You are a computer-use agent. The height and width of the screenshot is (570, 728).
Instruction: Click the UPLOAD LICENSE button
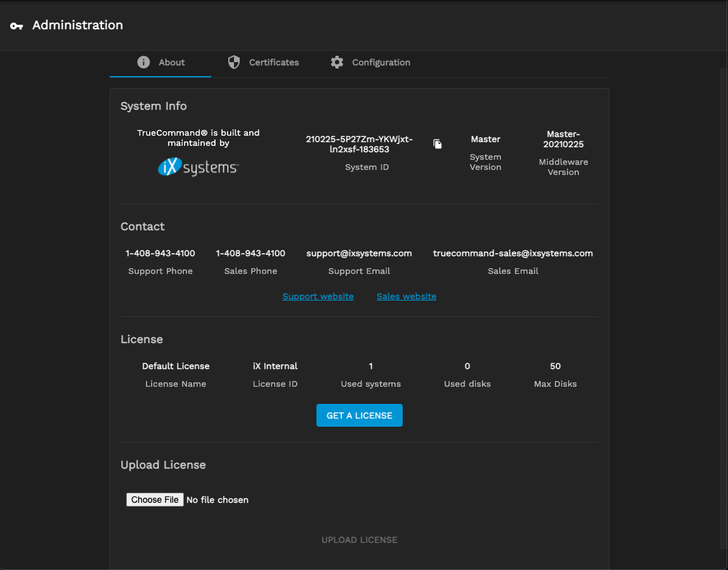[x=359, y=540]
